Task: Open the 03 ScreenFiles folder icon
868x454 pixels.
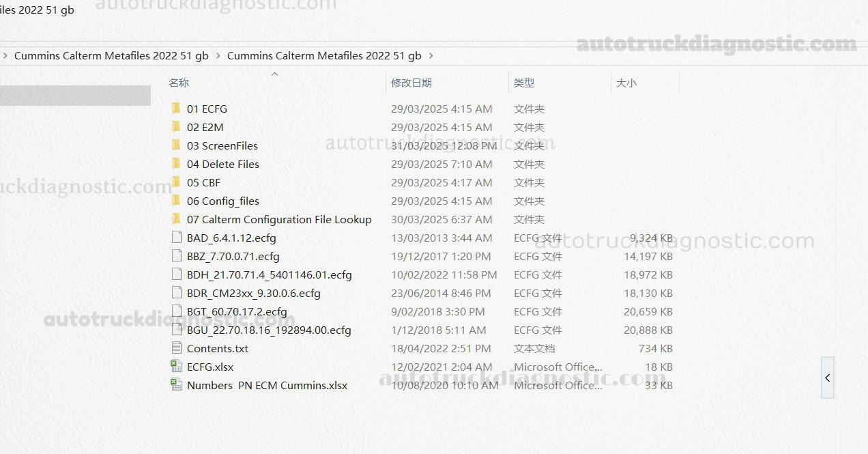Action: (176, 145)
